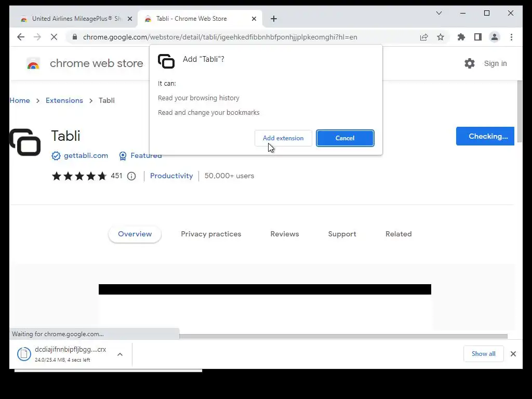The width and height of the screenshot is (532, 399).
Task: Open web store settings gear
Action: point(470,63)
